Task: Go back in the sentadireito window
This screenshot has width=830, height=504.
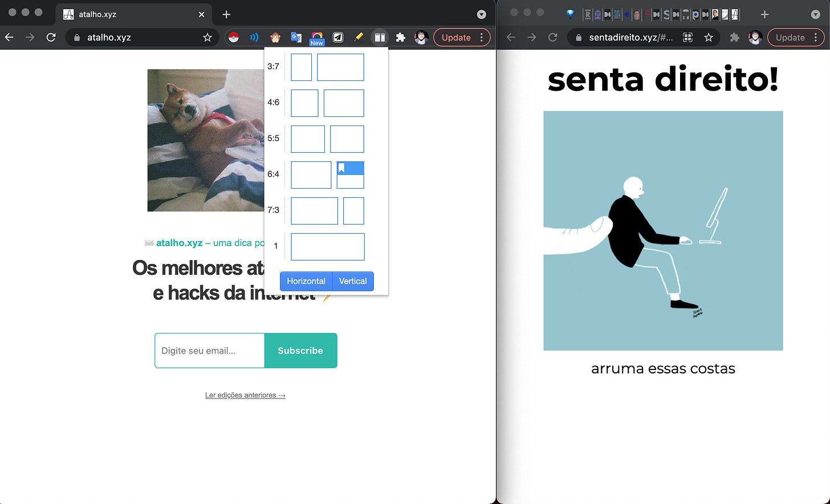Action: pyautogui.click(x=511, y=38)
